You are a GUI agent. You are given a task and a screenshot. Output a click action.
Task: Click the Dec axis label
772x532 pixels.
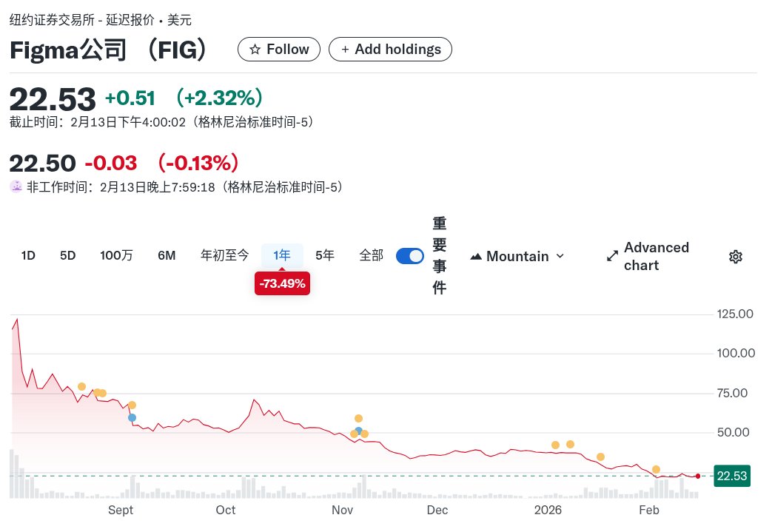437,510
